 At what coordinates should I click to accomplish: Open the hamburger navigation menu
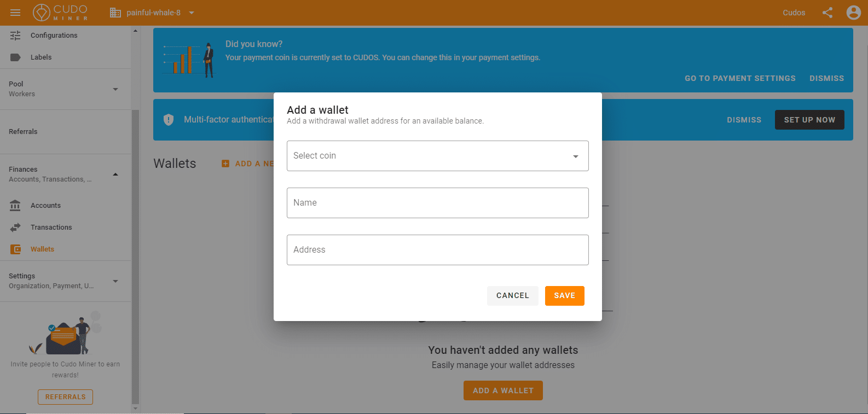click(15, 13)
